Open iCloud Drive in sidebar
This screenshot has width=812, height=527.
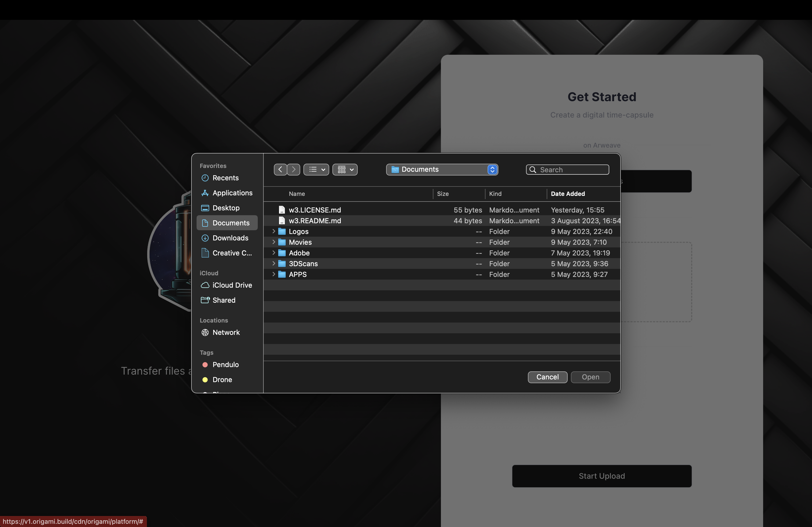(x=232, y=285)
